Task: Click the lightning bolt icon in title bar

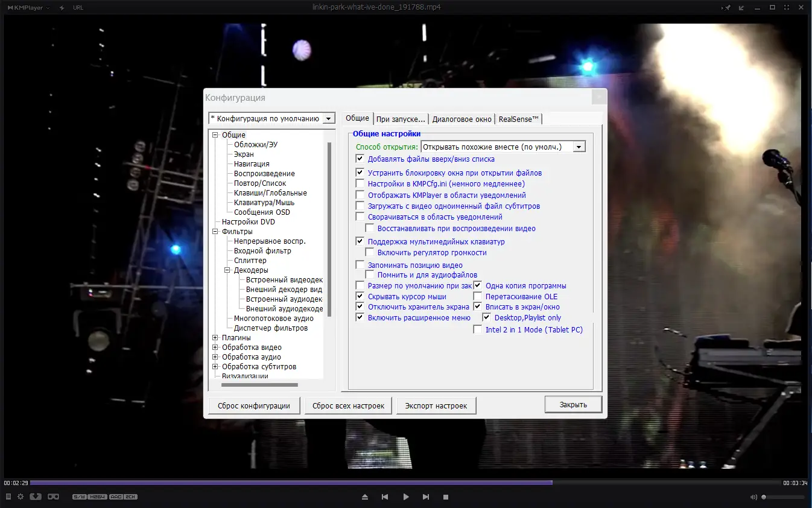Action: point(62,8)
